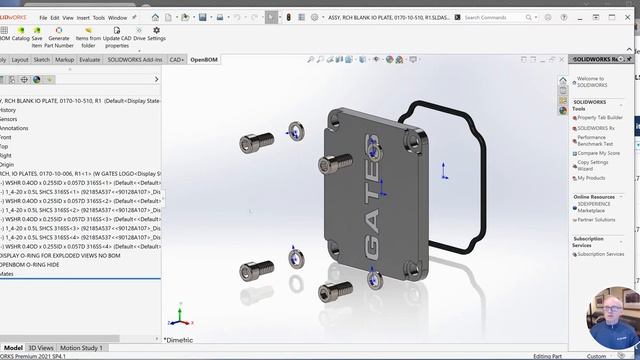Select the Annotations tree item

click(14, 128)
